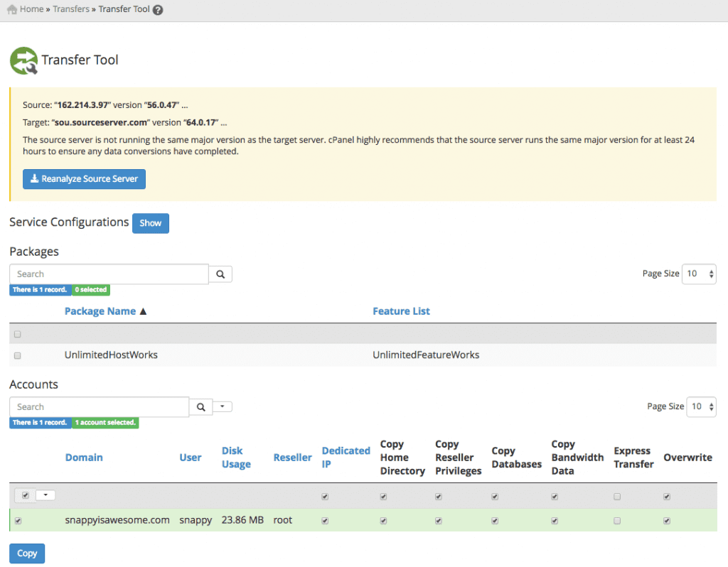Click the Packages search magnifier icon
This screenshot has height=567, width=728.
(220, 274)
